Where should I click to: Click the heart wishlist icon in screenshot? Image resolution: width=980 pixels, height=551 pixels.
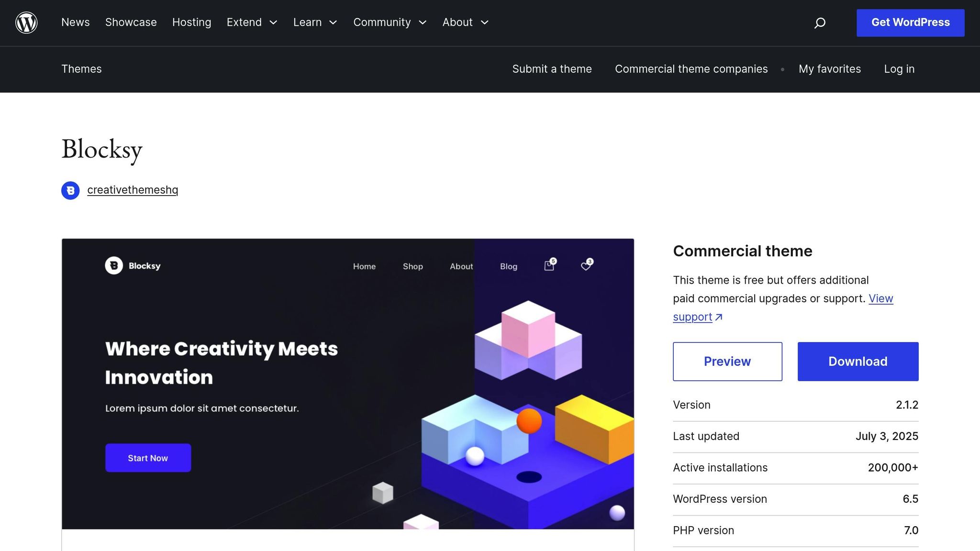point(587,265)
